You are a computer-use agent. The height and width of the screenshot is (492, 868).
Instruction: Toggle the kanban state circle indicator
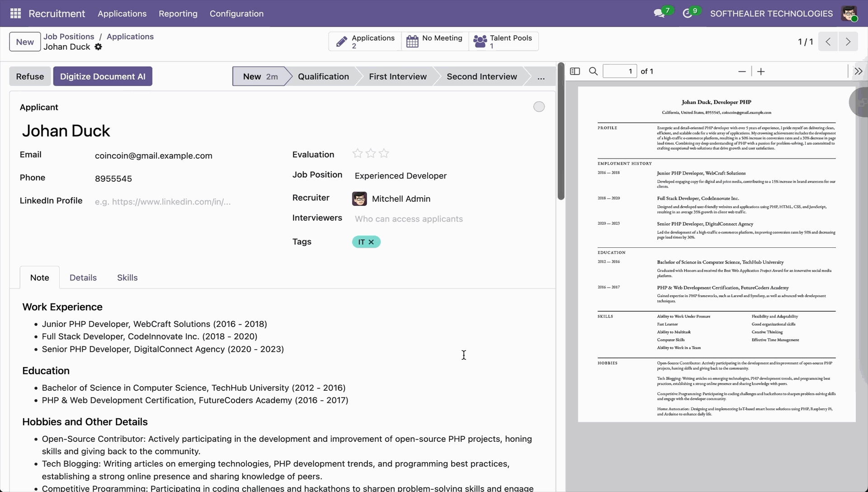[x=539, y=107]
